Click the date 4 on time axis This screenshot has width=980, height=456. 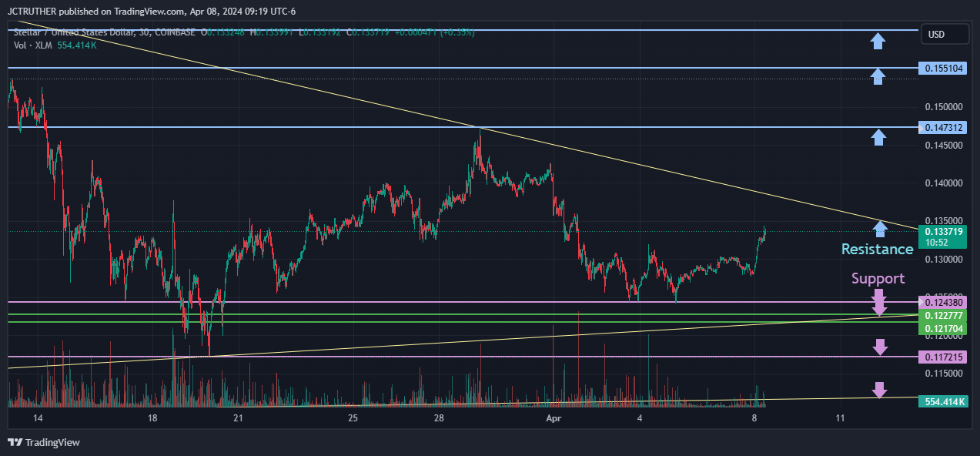(640, 418)
